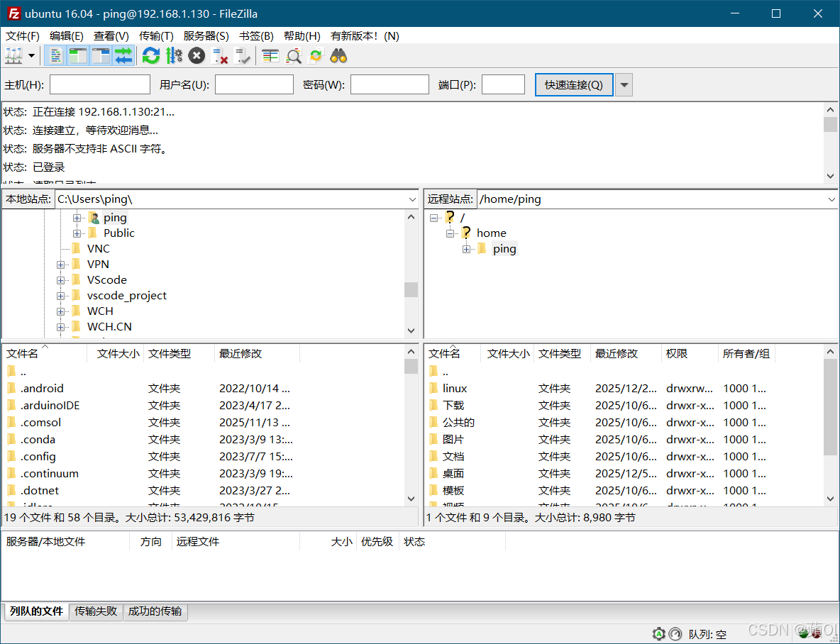This screenshot has height=644, width=840.
Task: Refresh the file and folder lists
Action: point(151,56)
